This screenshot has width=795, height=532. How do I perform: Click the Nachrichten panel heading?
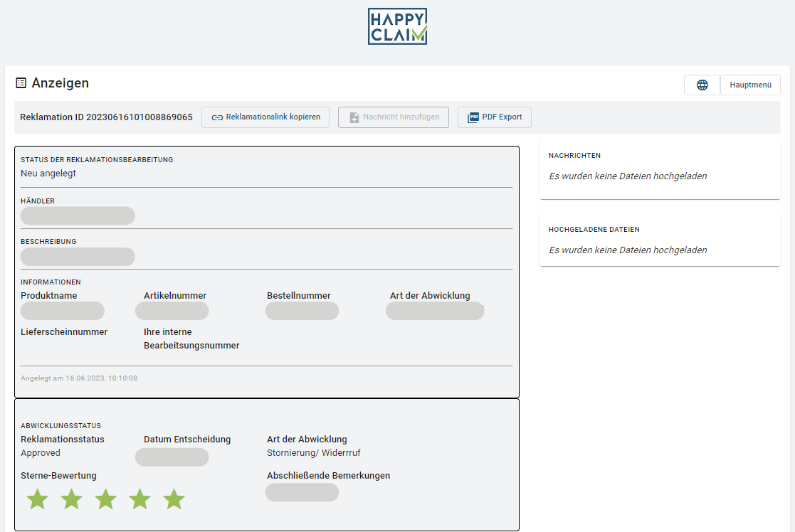pyautogui.click(x=574, y=155)
